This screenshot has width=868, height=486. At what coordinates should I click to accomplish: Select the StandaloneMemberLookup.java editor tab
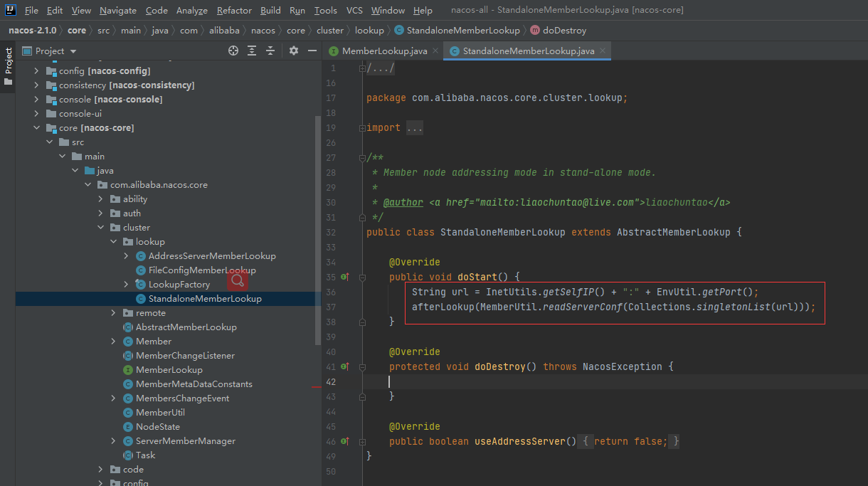[x=528, y=51]
